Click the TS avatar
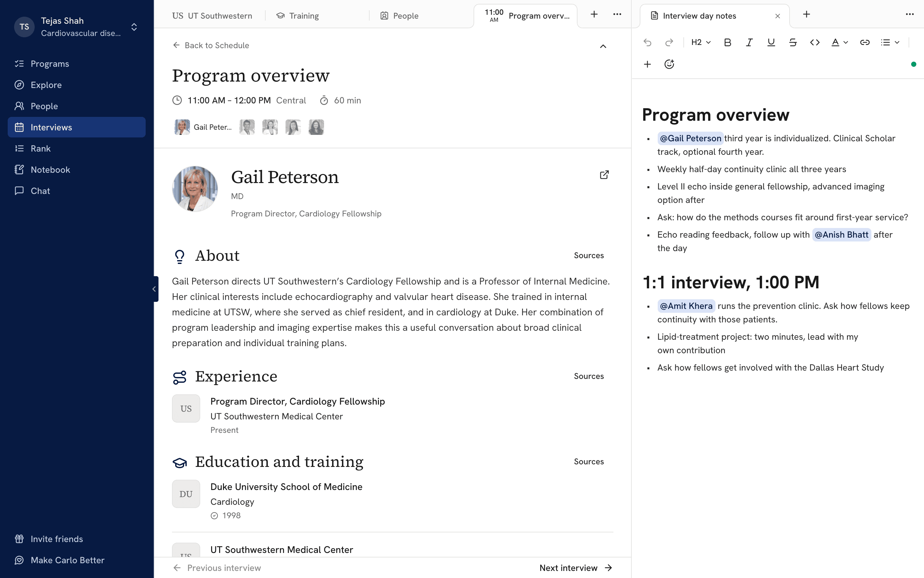The image size is (924, 578). pos(24,27)
